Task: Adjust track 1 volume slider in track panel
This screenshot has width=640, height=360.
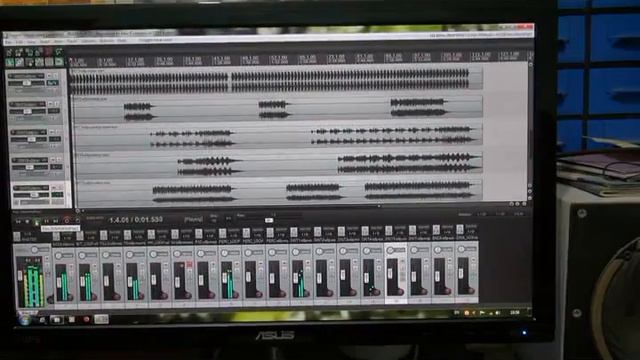Action: 27,83
